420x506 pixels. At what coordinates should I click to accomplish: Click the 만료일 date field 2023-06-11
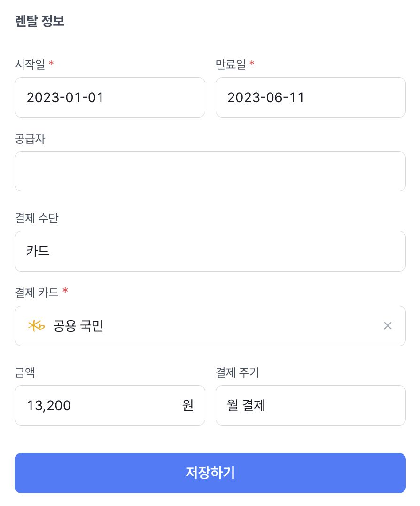[311, 97]
